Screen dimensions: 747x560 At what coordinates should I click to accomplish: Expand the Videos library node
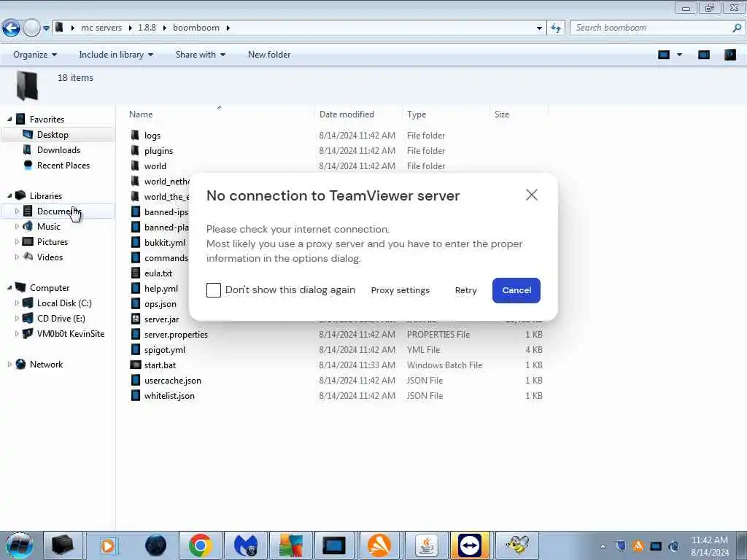(18, 257)
